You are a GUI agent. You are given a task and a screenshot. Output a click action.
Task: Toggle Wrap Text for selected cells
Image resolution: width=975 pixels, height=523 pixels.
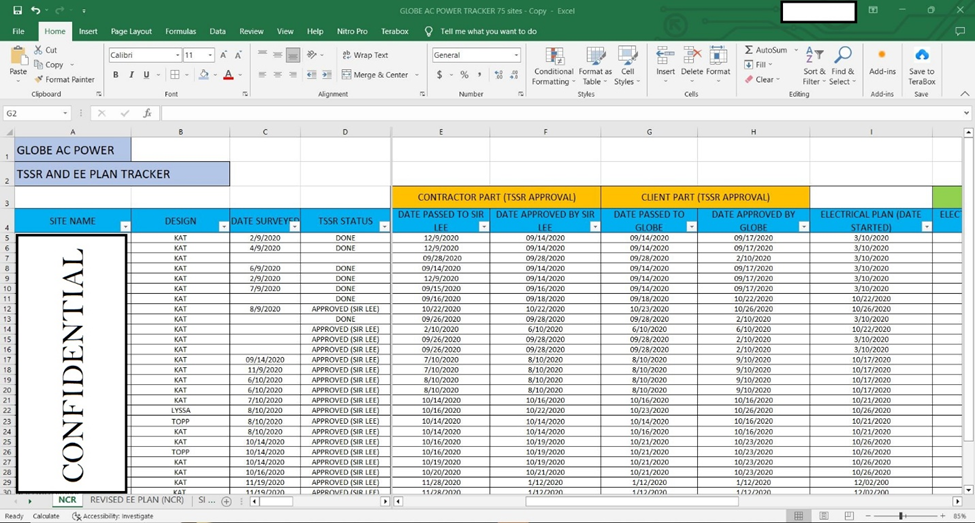(365, 55)
